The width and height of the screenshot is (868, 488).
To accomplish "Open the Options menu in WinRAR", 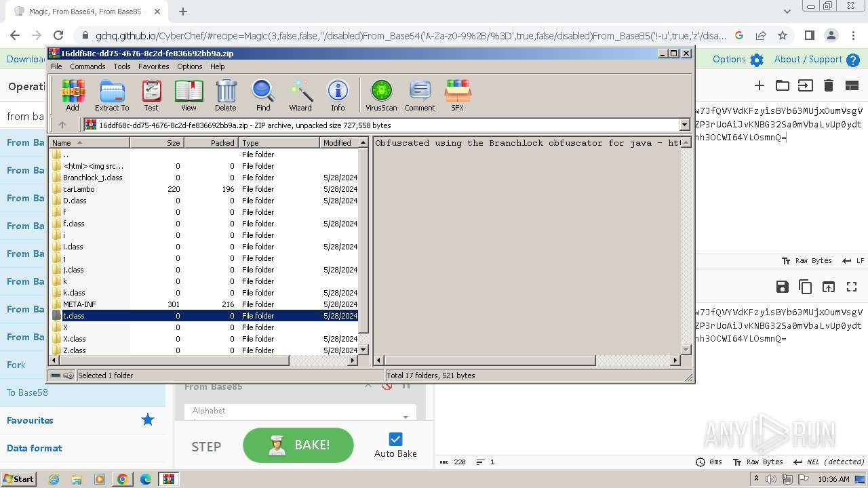I will click(x=190, y=66).
